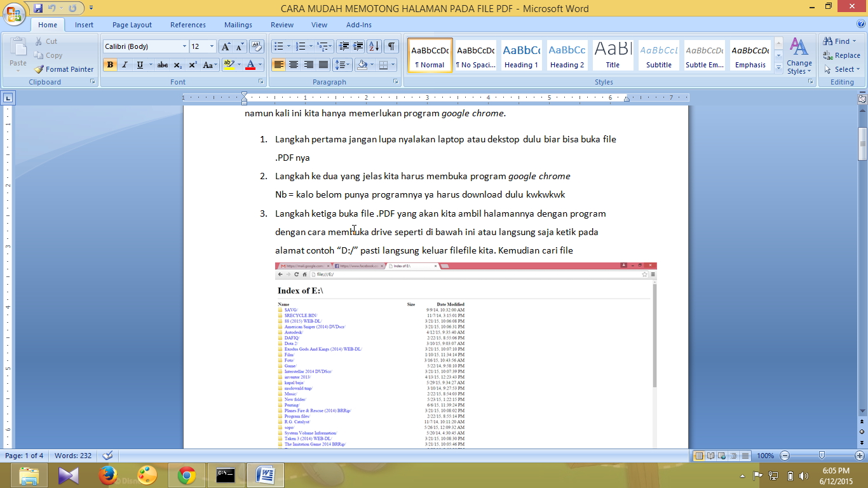Click the Replace button

[x=842, y=55]
